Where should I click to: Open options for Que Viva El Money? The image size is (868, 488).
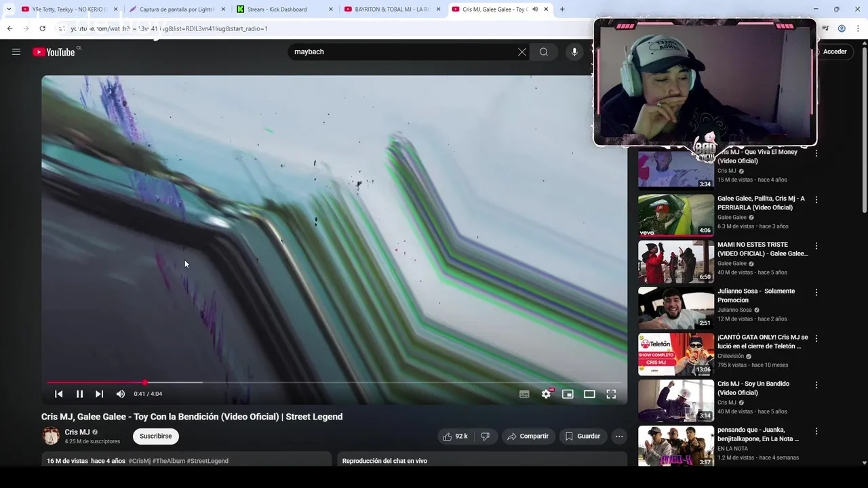point(816,153)
